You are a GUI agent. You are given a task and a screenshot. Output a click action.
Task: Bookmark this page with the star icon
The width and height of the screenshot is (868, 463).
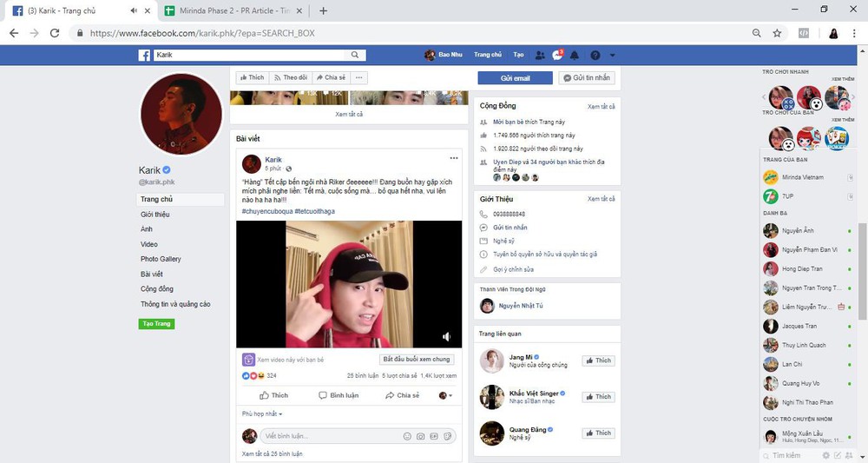coord(777,33)
